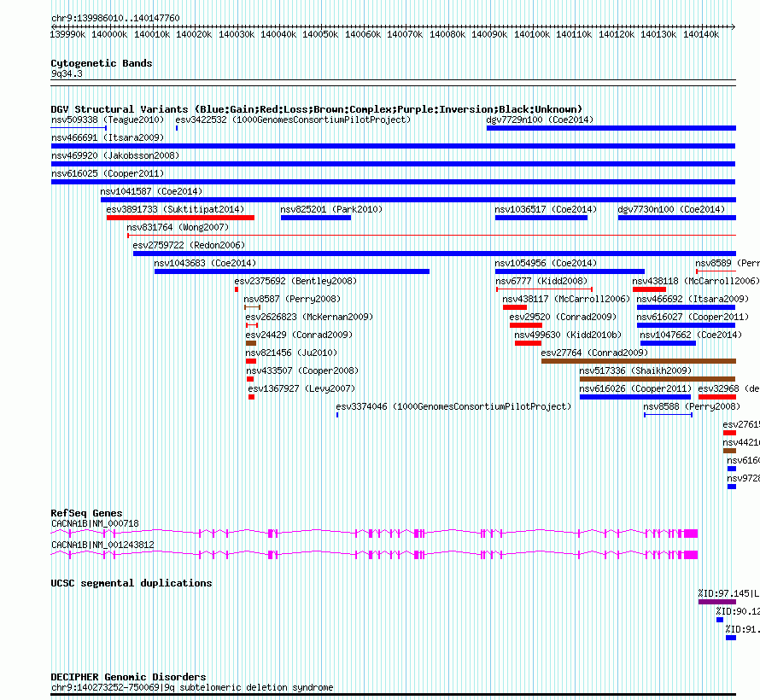The height and width of the screenshot is (700, 760).
Task: Click the 9q34.3 cytogenetic band label
Action: click(67, 73)
